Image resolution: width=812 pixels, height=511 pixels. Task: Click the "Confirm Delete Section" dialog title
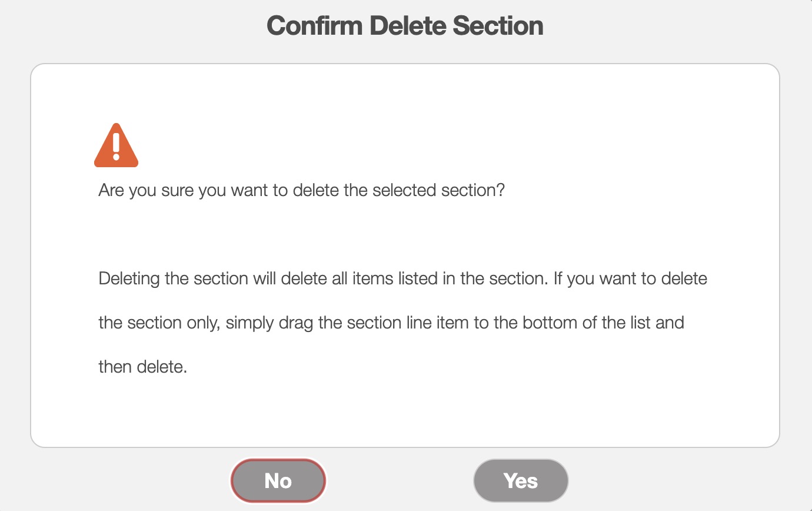click(x=405, y=26)
